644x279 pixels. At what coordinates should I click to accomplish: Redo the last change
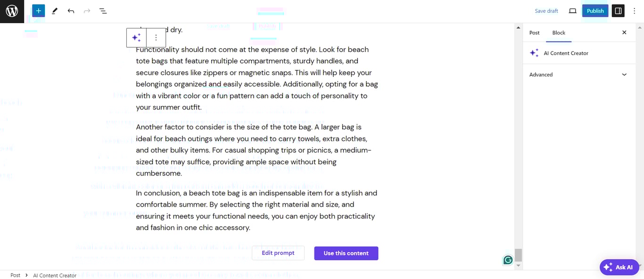tap(87, 10)
